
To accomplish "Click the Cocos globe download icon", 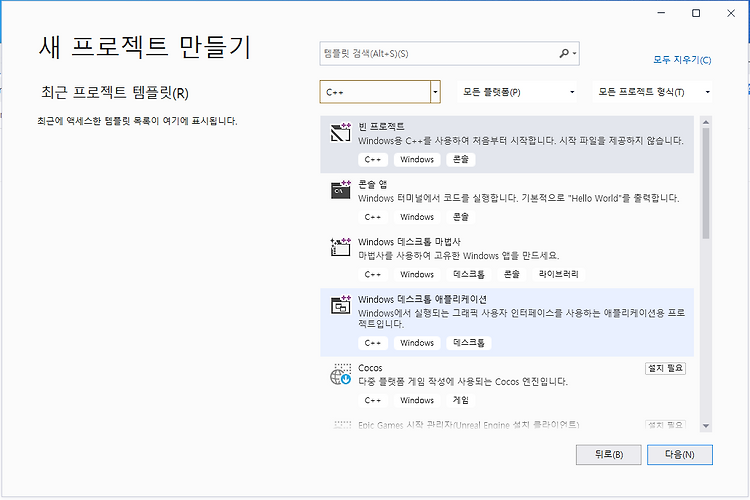I will pyautogui.click(x=341, y=374).
